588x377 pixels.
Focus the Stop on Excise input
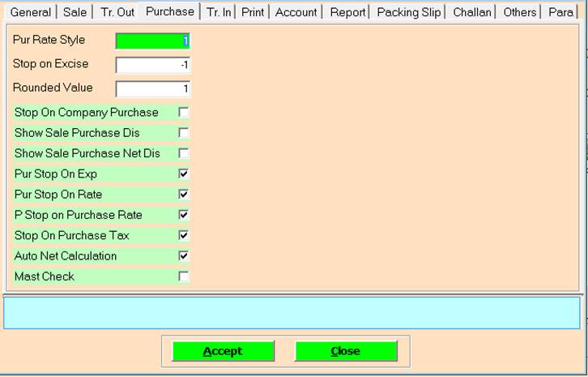(x=153, y=65)
